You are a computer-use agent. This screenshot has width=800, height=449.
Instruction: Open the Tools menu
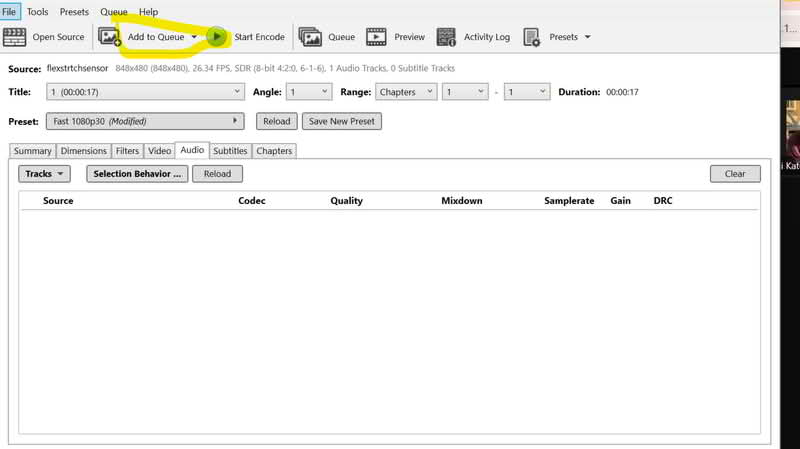37,12
